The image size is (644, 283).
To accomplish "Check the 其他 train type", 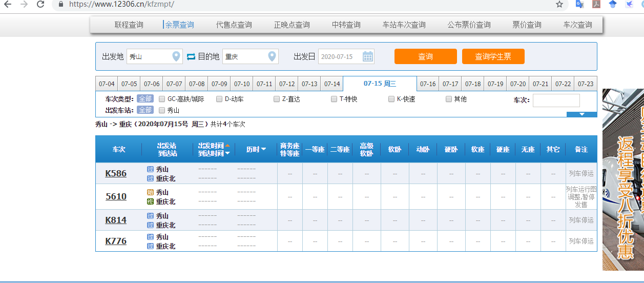I will 449,99.
